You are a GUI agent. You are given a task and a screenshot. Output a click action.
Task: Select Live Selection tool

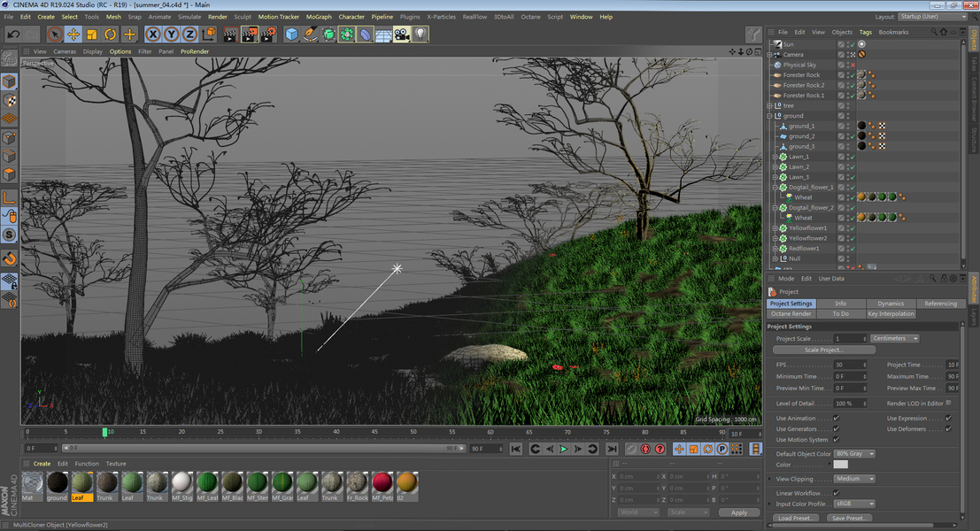click(54, 35)
